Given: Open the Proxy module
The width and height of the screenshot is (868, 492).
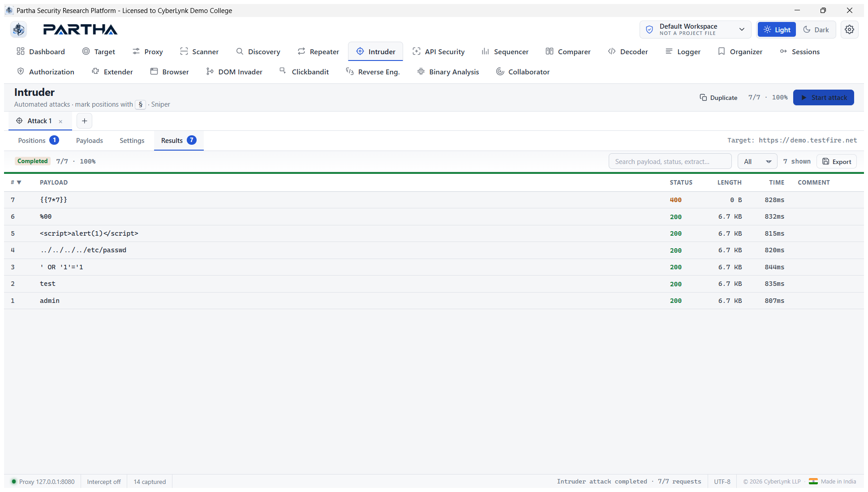Looking at the screenshot, I should click(x=147, y=52).
